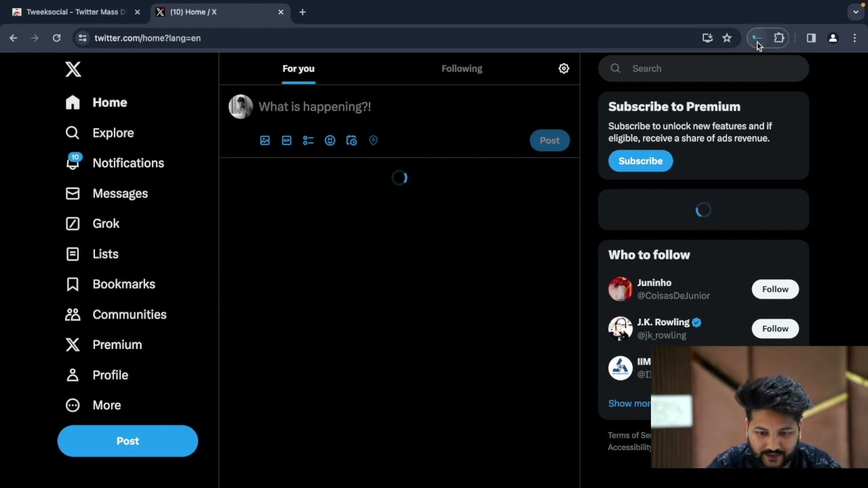The height and width of the screenshot is (488, 868).
Task: Open Messages from the sidebar
Action: (x=106, y=193)
